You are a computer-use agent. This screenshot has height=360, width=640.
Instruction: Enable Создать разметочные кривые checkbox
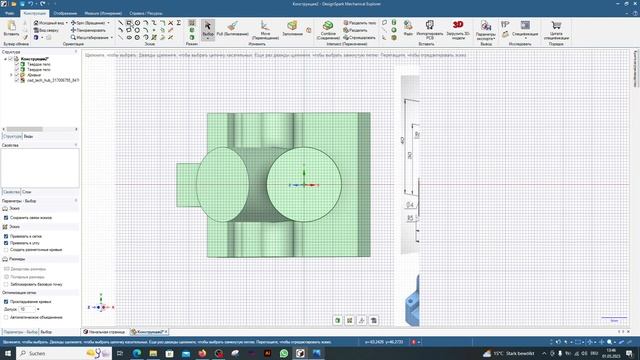pos(6,249)
